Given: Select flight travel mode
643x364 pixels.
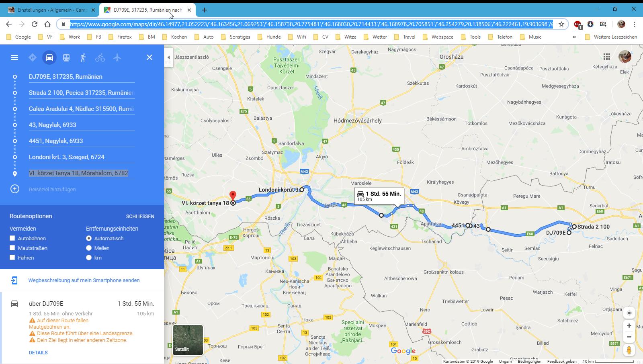Looking at the screenshot, I should [117, 57].
